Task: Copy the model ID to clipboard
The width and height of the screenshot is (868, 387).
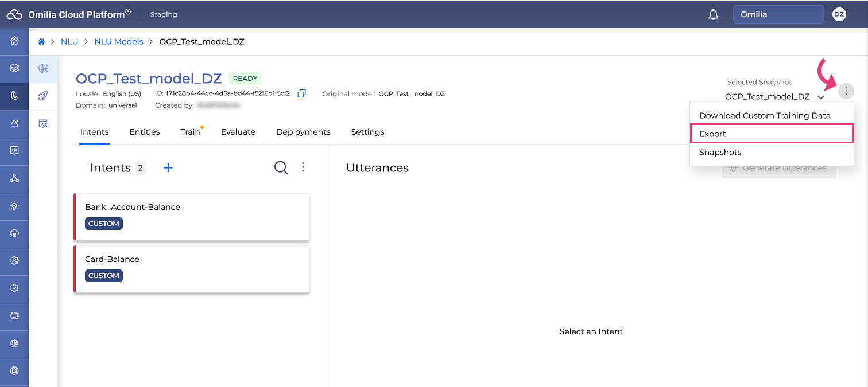Action: click(301, 93)
